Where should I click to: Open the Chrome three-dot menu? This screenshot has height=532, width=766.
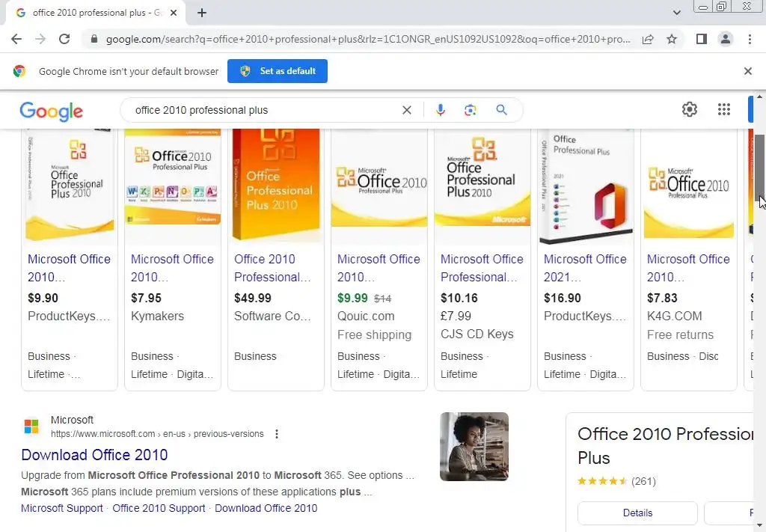coord(750,39)
